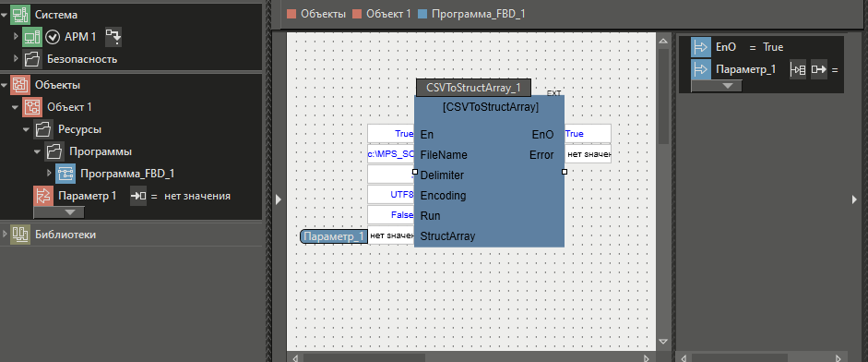This screenshot has width=868, height=362.
Task: Expand the Безопасность node
Action: (x=16, y=59)
